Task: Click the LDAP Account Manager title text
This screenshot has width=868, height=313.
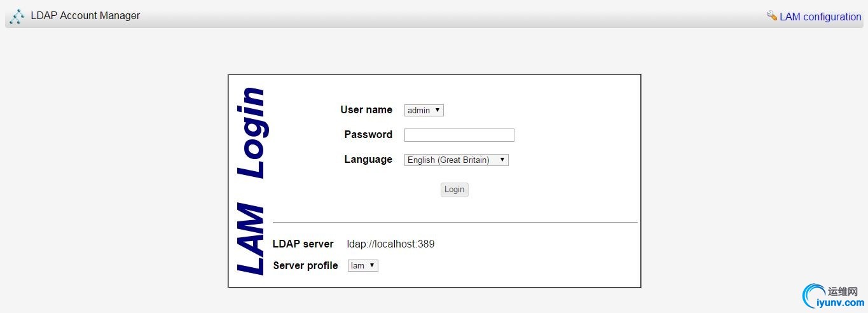Action: coord(85,16)
